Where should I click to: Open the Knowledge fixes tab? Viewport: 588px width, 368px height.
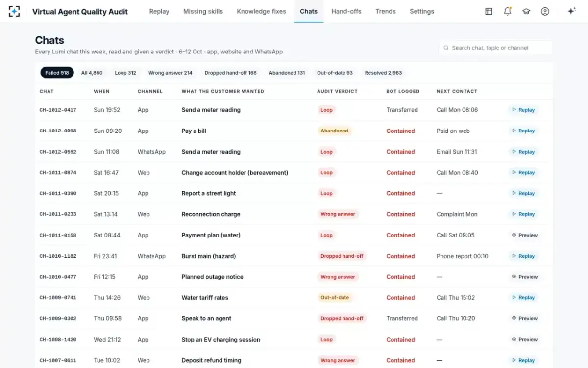[261, 11]
